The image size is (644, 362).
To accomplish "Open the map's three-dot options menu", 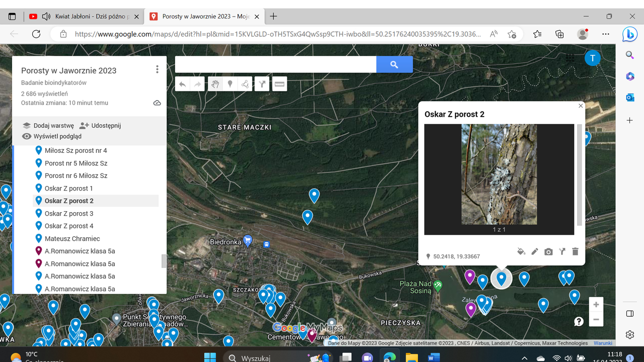I will [157, 69].
